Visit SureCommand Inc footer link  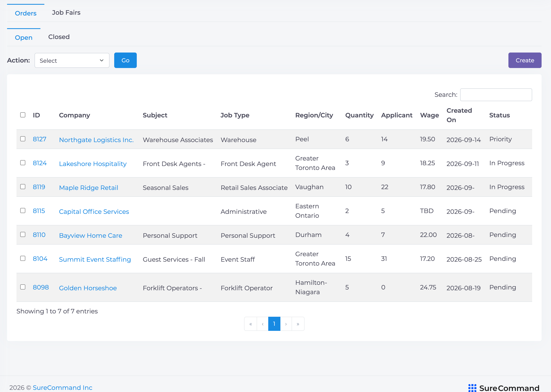(x=63, y=387)
